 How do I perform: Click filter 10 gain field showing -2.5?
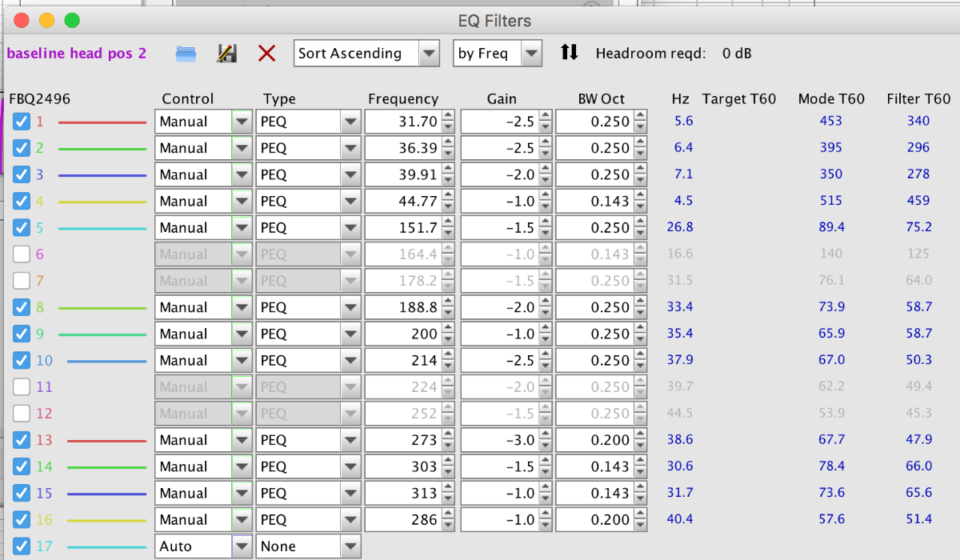click(x=498, y=360)
